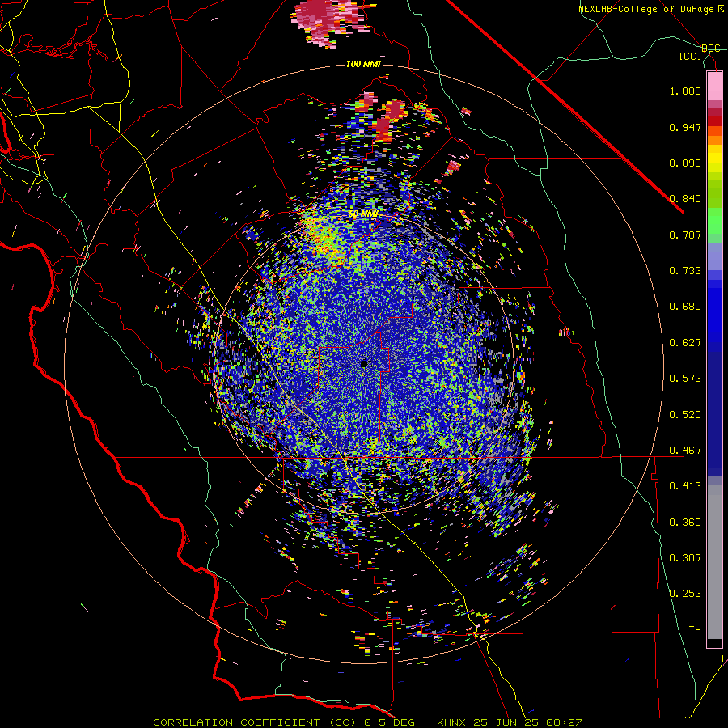This screenshot has height=728, width=728.
Task: Click the 0.627 color scale label
Action: pos(685,343)
